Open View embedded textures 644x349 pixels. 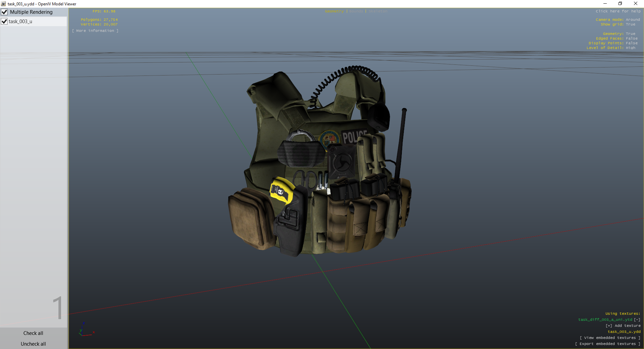[610, 338]
